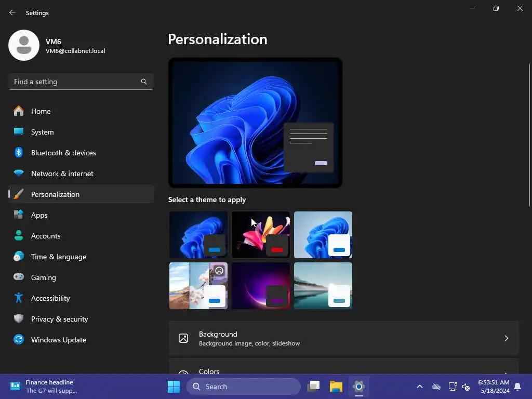Apply the spotlight landscape collage theme
532x399 pixels.
coord(198,286)
